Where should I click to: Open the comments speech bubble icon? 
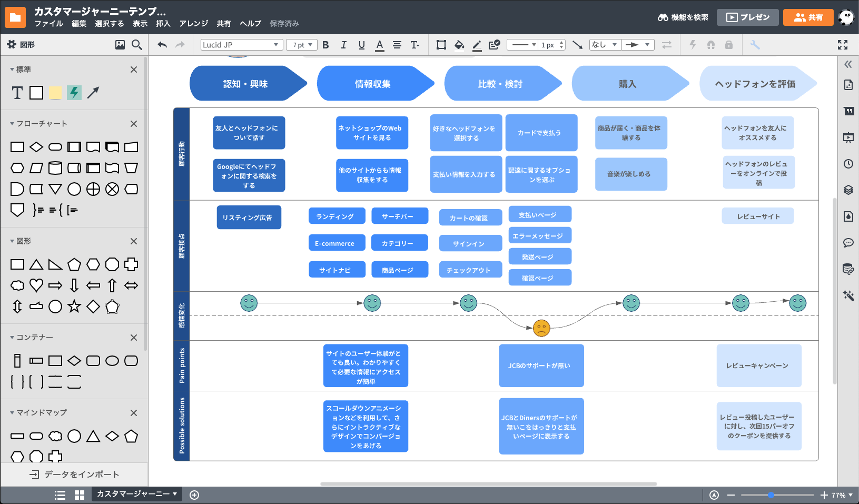(848, 243)
